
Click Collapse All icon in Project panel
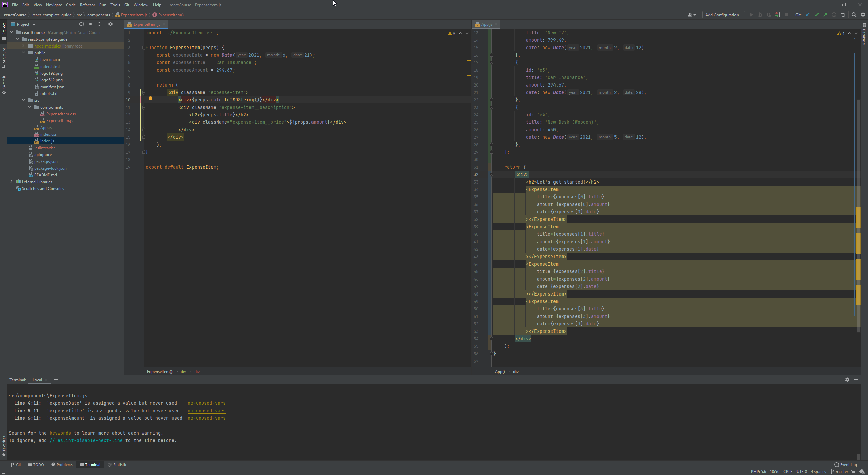pyautogui.click(x=99, y=24)
